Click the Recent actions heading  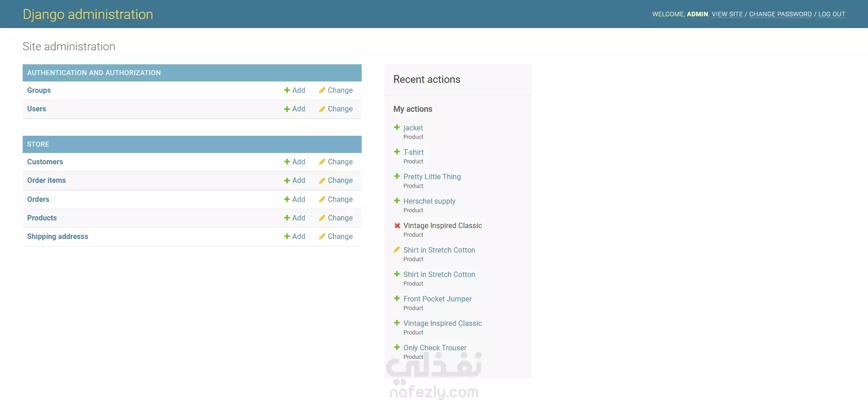pyautogui.click(x=427, y=79)
